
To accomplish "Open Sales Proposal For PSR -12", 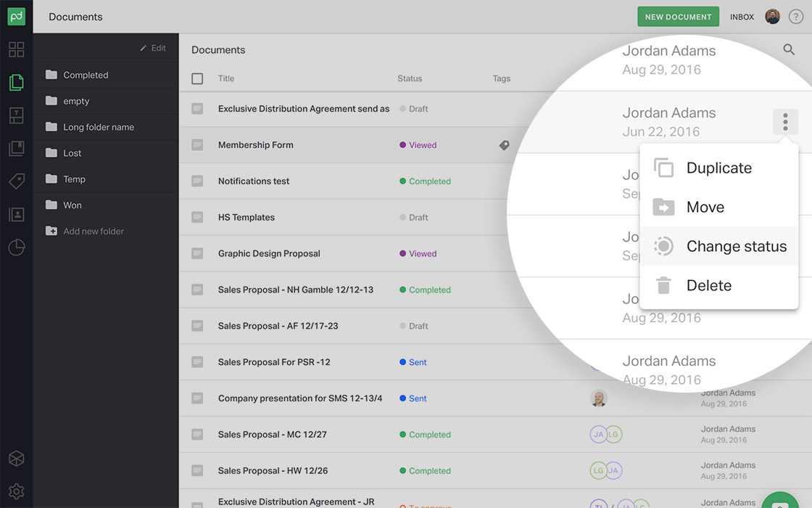I will pyautogui.click(x=274, y=362).
